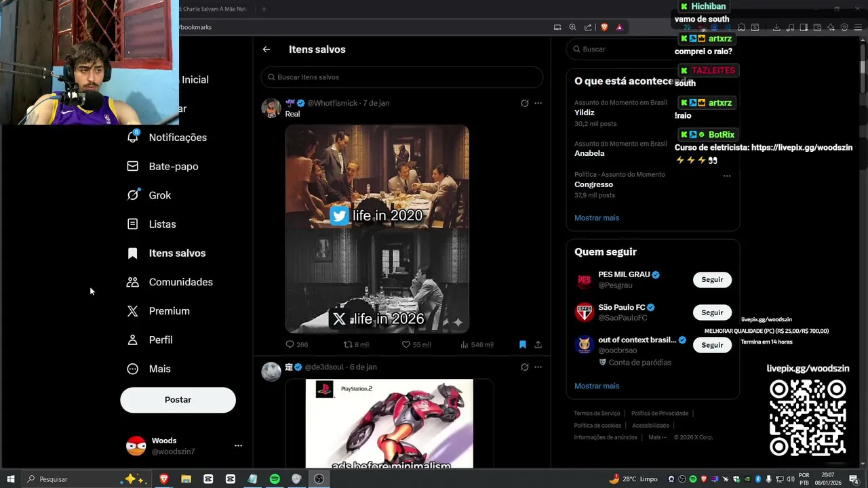Follow out of context brasil
This screenshot has width=868, height=488.
(712, 344)
